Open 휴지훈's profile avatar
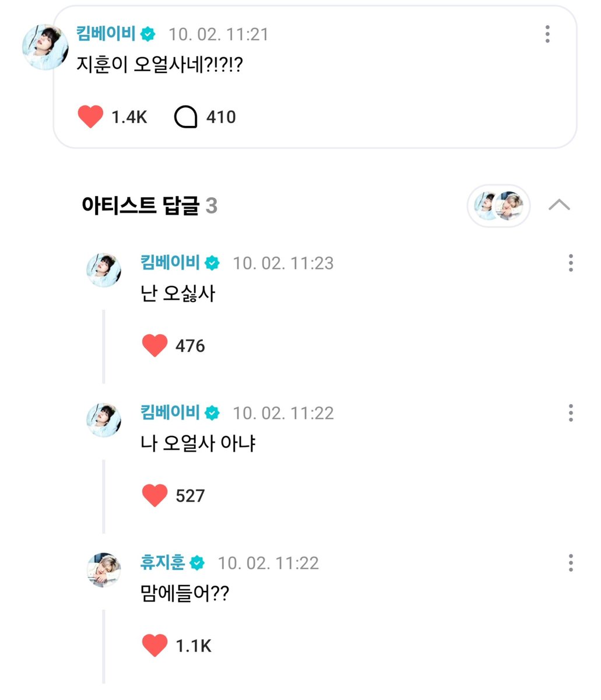Viewport: 601px width, 700px height. [104, 570]
